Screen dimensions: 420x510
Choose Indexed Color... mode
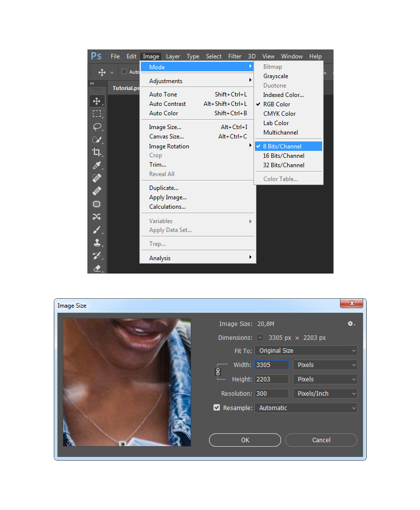tap(289, 95)
